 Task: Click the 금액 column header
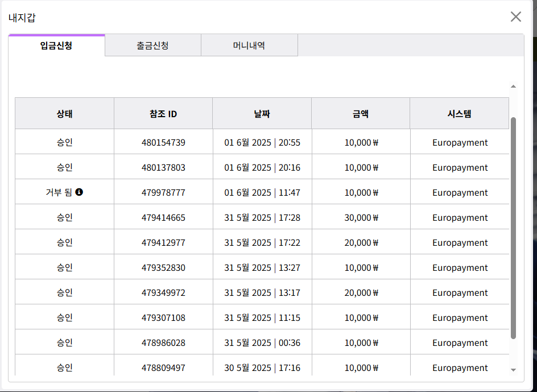(361, 114)
